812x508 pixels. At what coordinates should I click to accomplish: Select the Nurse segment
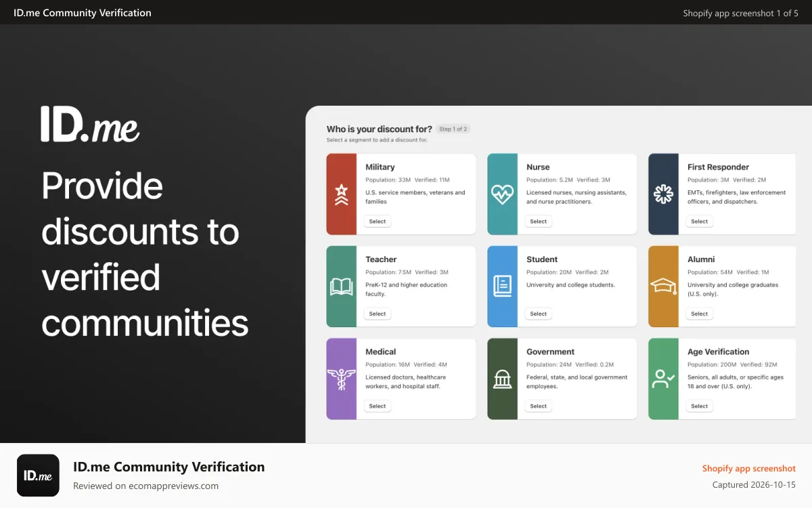[539, 221]
